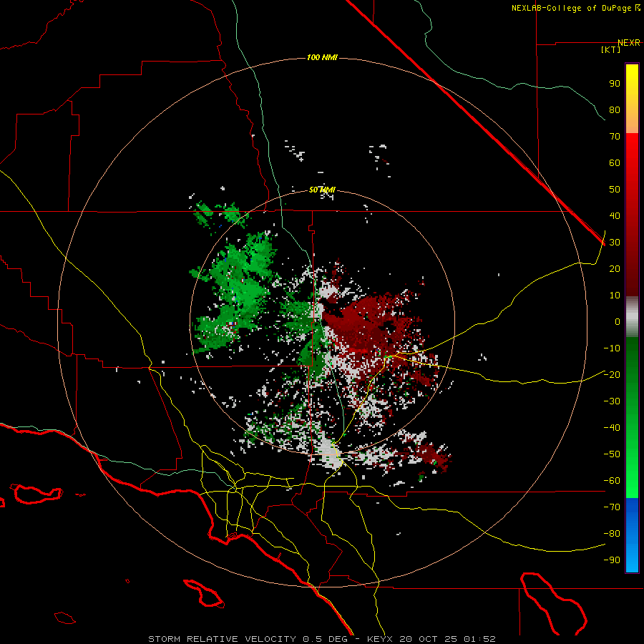The height and width of the screenshot is (644, 644).
Task: Click the -50 value on velocity scale
Action: (612, 454)
